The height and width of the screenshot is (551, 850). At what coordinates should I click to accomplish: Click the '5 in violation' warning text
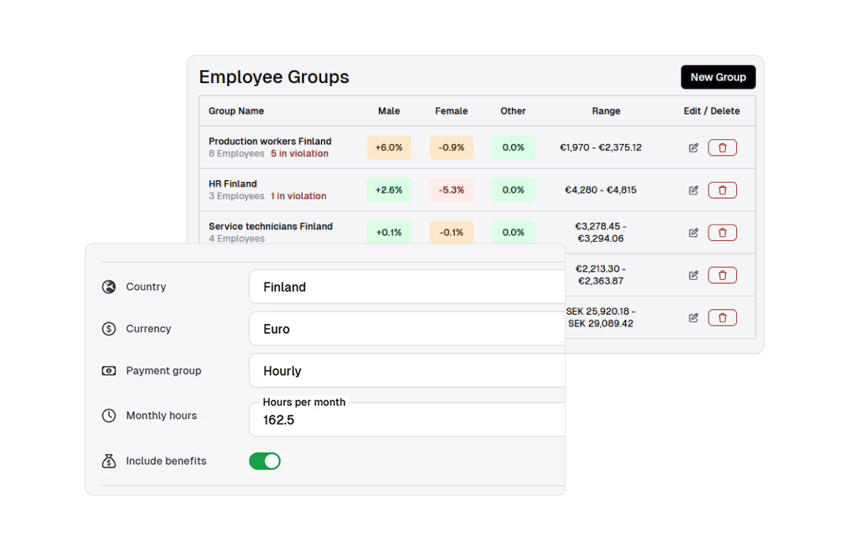pos(300,153)
